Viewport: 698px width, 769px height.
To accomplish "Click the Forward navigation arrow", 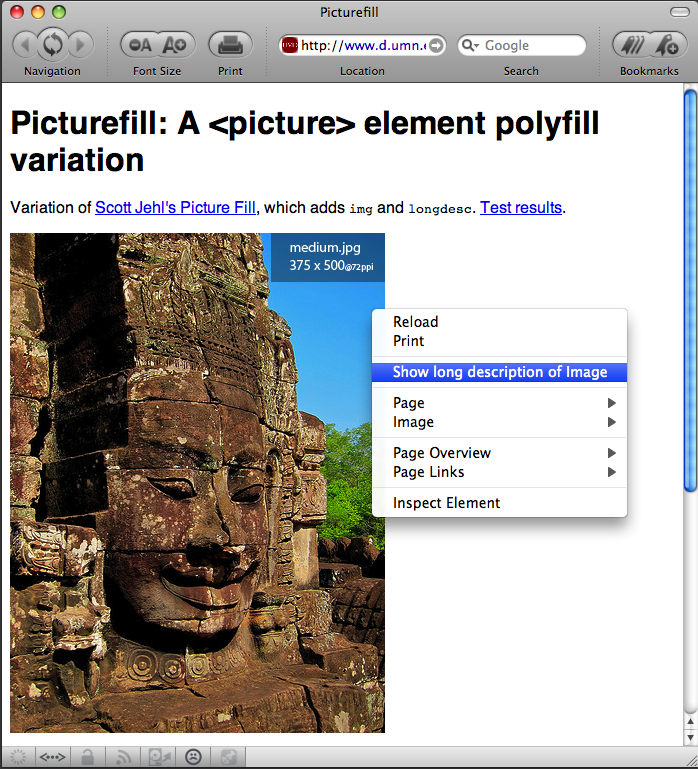I will click(80, 45).
